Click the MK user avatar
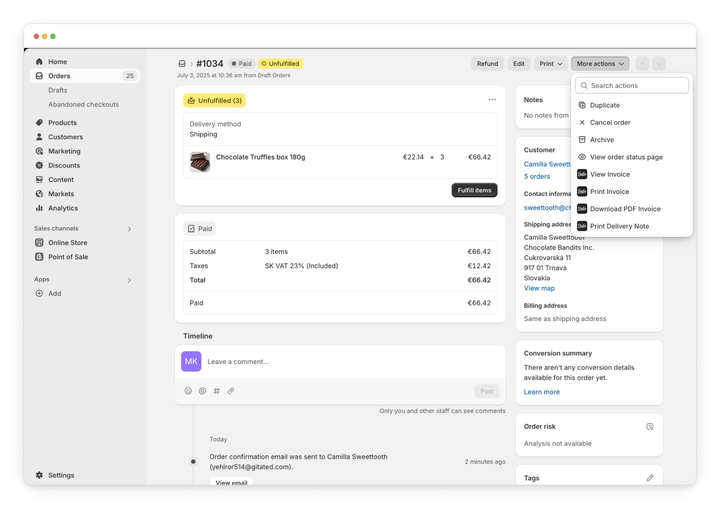The width and height of the screenshot is (720, 509). click(x=191, y=362)
